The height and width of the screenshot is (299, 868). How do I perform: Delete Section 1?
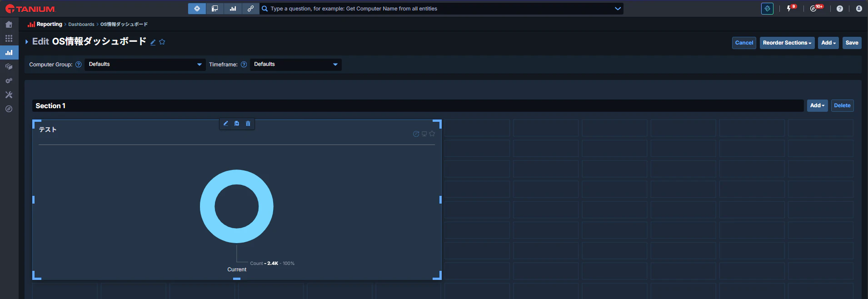coord(842,105)
